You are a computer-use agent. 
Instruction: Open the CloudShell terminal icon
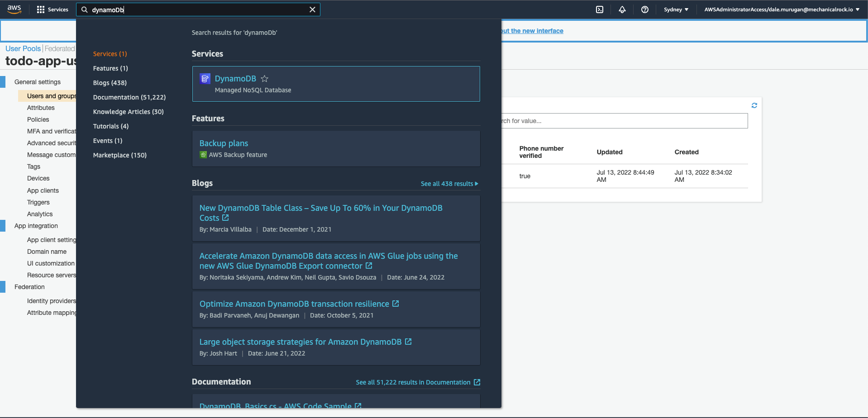point(600,9)
